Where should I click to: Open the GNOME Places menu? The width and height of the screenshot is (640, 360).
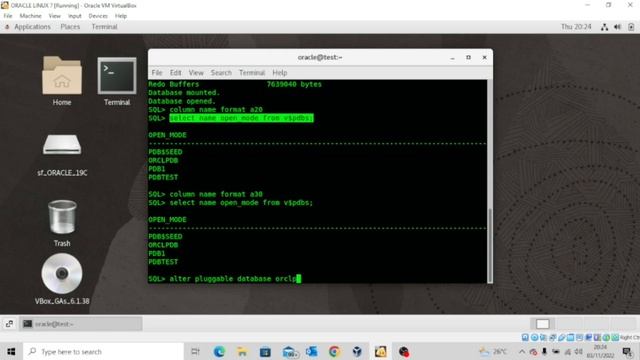pos(70,27)
